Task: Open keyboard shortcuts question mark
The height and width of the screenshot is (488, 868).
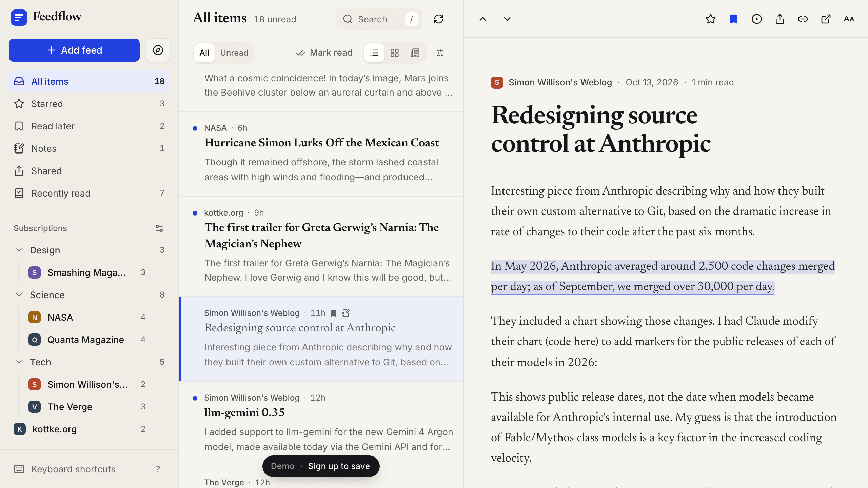Action: pos(158,469)
